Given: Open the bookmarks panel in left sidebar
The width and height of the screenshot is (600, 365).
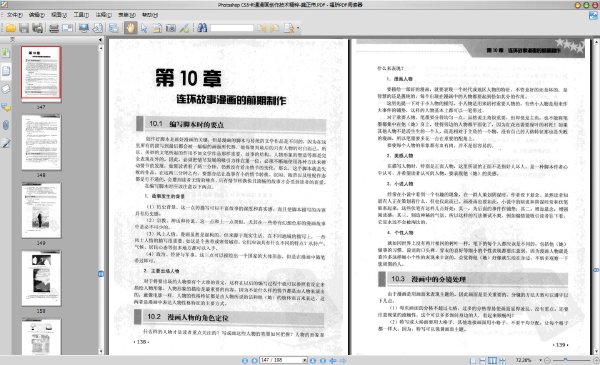Looking at the screenshot, I should pyautogui.click(x=6, y=53).
